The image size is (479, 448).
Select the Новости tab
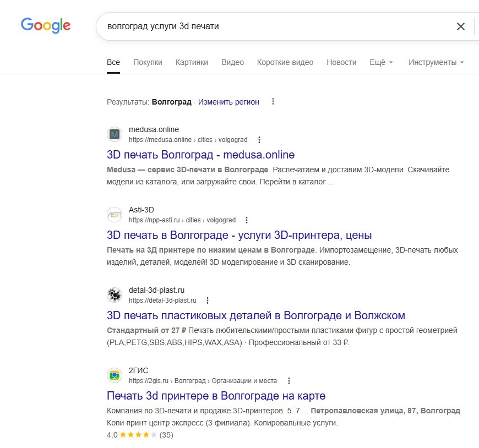click(341, 62)
